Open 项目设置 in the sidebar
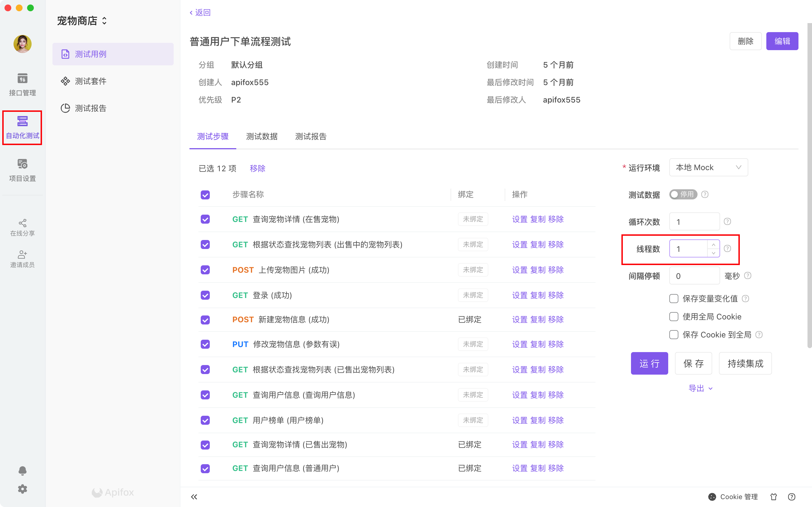Screen dimensions: 812x507 22,170
